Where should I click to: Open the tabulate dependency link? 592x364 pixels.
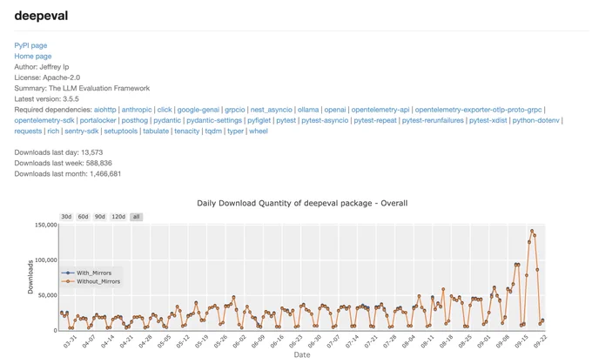[156, 131]
